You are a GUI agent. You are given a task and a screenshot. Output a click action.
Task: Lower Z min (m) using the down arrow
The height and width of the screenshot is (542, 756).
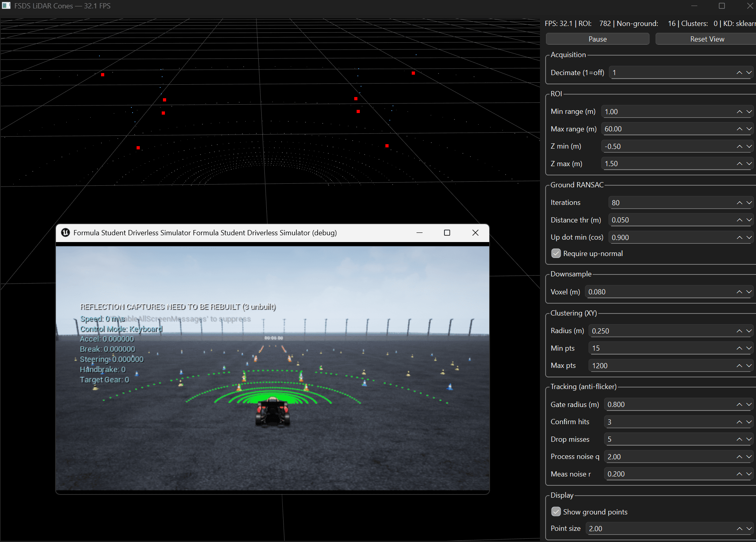(749, 147)
